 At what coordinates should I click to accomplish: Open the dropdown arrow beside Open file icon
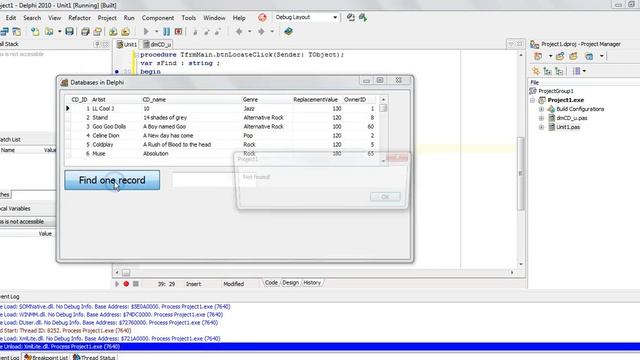pyautogui.click(x=60, y=31)
